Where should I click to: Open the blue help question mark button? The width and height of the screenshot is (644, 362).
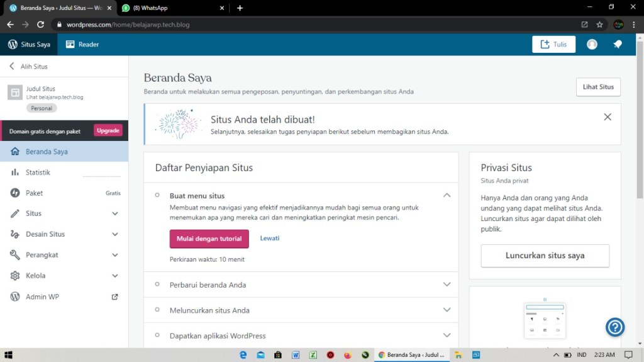click(x=614, y=327)
